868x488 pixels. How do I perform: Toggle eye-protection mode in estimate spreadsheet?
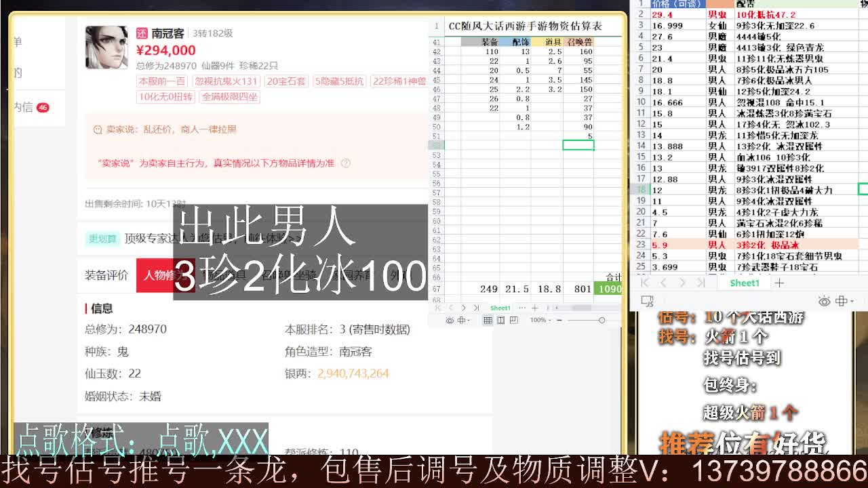tap(450, 321)
